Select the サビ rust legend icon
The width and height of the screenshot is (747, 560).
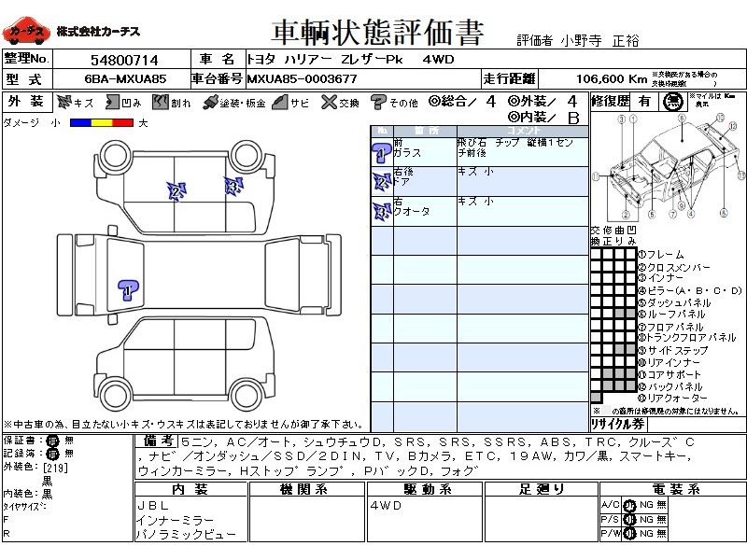[x=280, y=103]
